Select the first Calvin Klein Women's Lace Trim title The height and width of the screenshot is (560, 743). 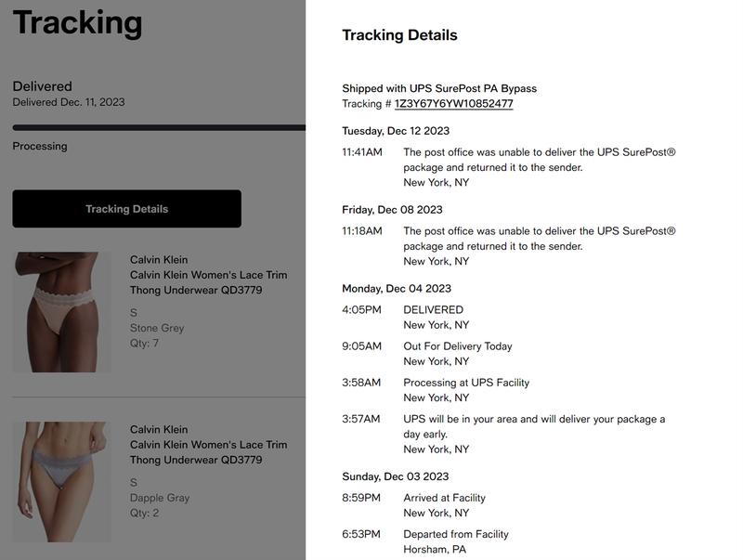pos(208,282)
